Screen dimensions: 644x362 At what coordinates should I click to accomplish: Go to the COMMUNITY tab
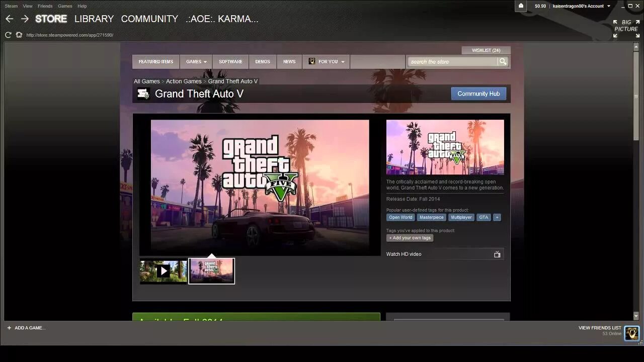[149, 19]
